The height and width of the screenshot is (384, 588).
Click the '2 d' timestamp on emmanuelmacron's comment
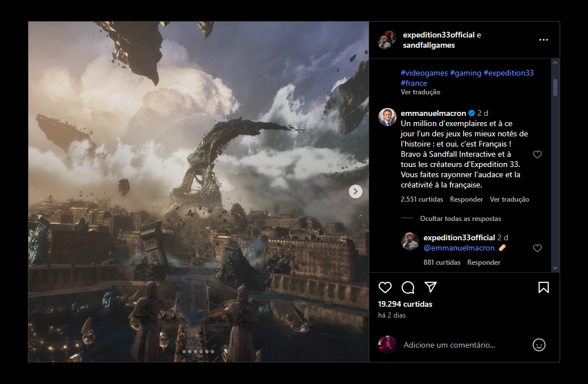pos(483,113)
